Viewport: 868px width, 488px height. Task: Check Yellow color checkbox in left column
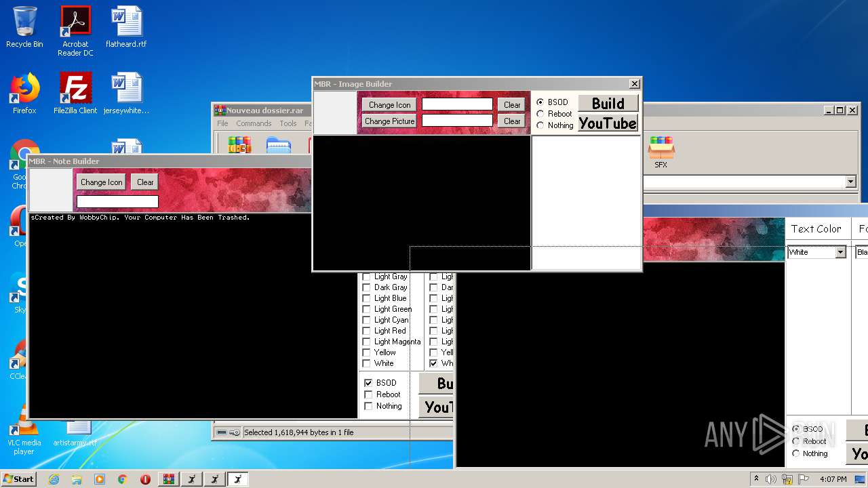coord(366,352)
